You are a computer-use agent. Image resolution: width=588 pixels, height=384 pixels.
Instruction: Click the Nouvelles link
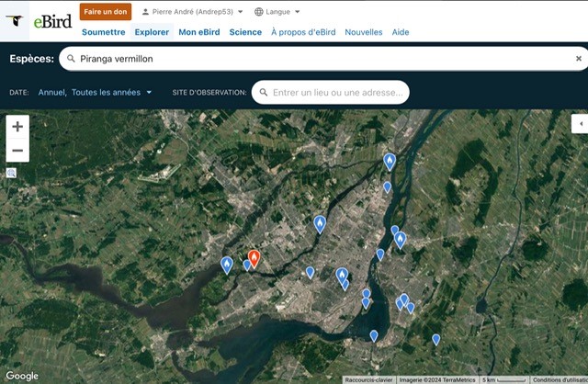[x=364, y=32]
